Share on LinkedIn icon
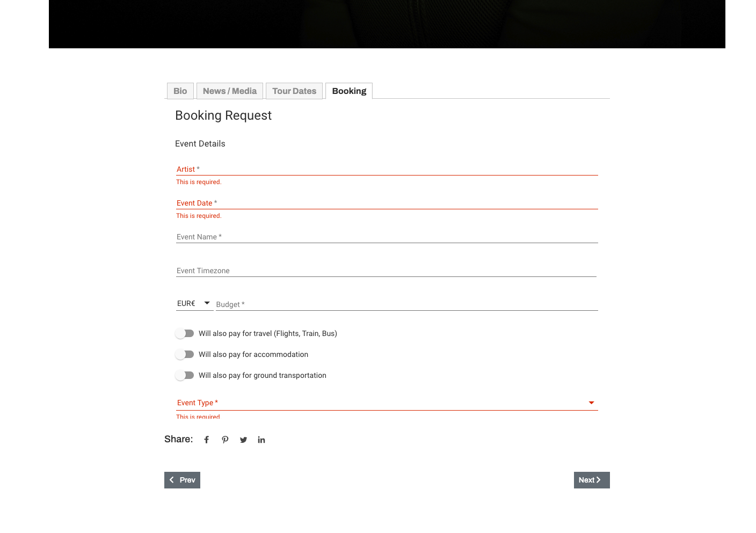The image size is (756, 533). 261,440
